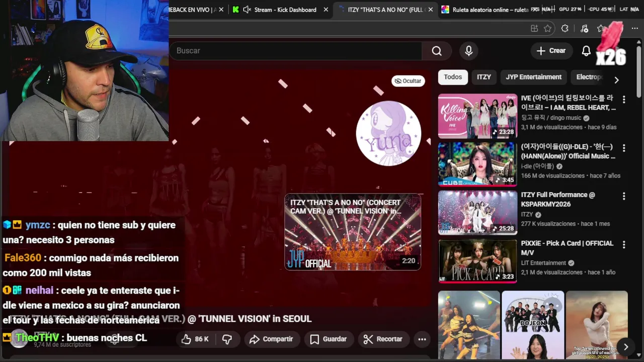This screenshot has width=644, height=362.
Task: Close the EBACK EN VIVO tab
Action: [x=221, y=10]
